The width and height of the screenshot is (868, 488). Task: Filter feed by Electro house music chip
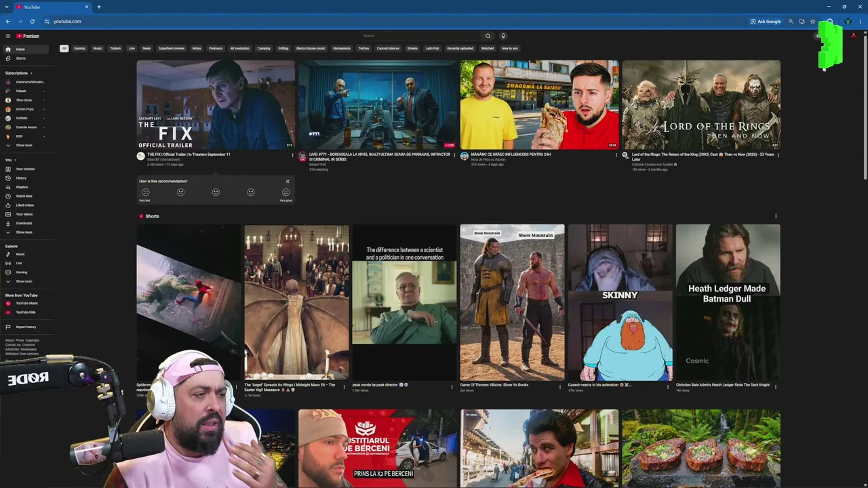coord(311,49)
